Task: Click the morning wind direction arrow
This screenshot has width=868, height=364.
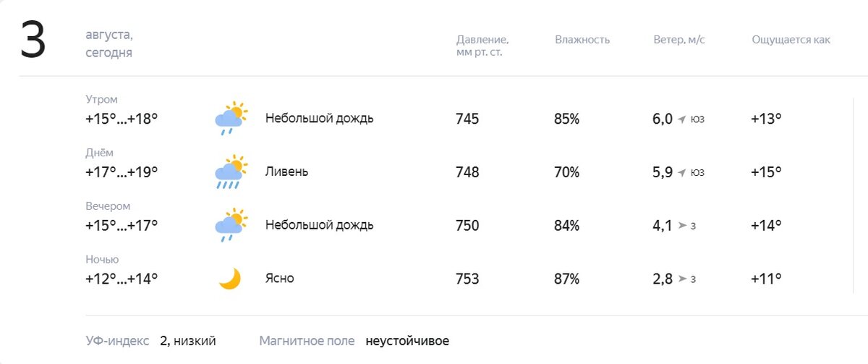Action: coord(681,119)
